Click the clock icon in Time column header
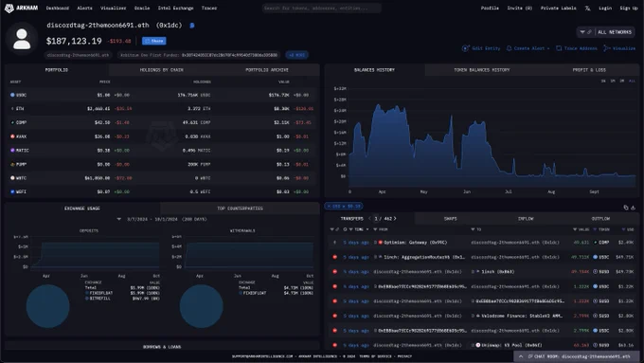The image size is (644, 363). [x=345, y=229]
